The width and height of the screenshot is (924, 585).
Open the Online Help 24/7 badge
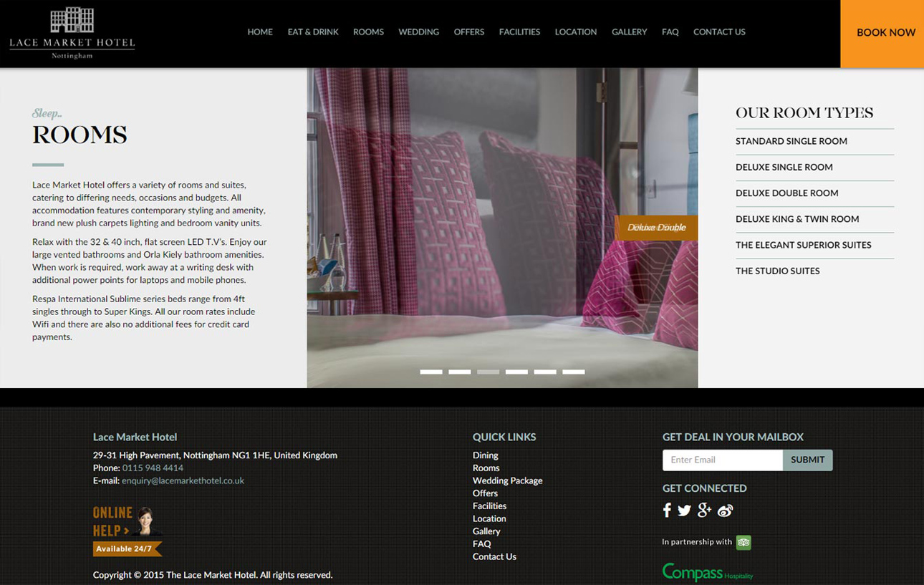[127, 531]
